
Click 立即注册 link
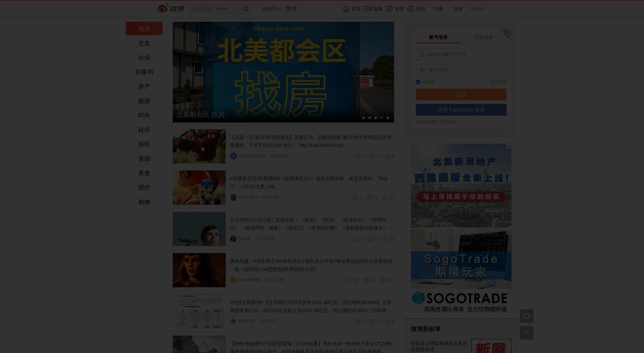tap(448, 122)
